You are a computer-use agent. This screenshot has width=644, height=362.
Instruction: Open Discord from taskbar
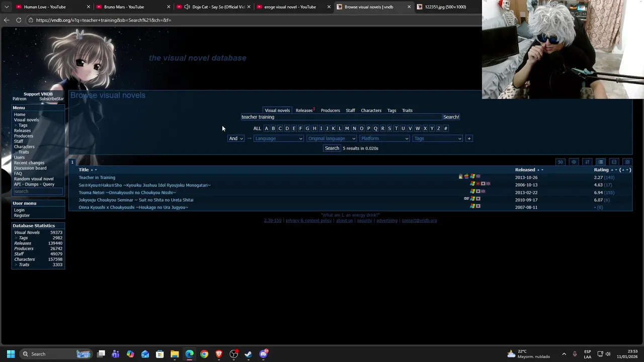click(263, 354)
